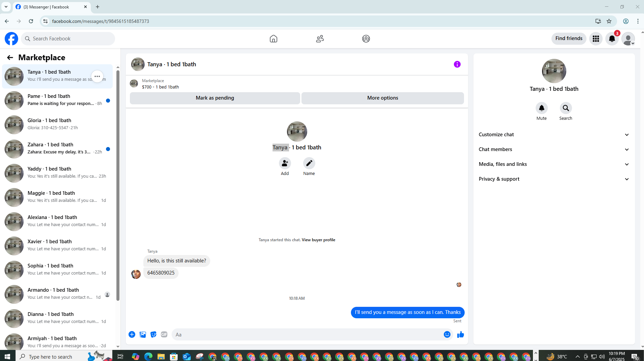Viewport: 644px width, 361px height.
Task: Open Outlook from taskbar
Action: click(x=187, y=356)
